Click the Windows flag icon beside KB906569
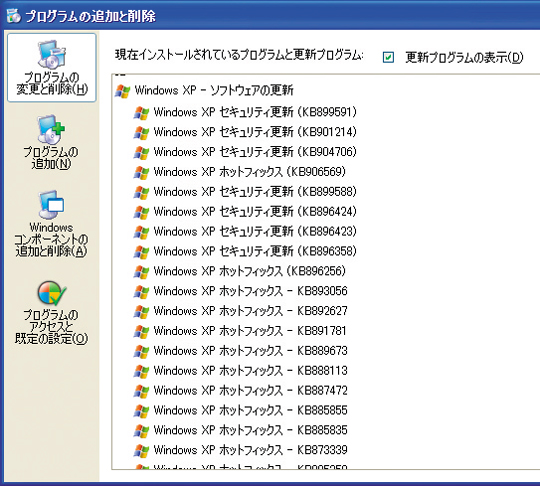 (141, 172)
